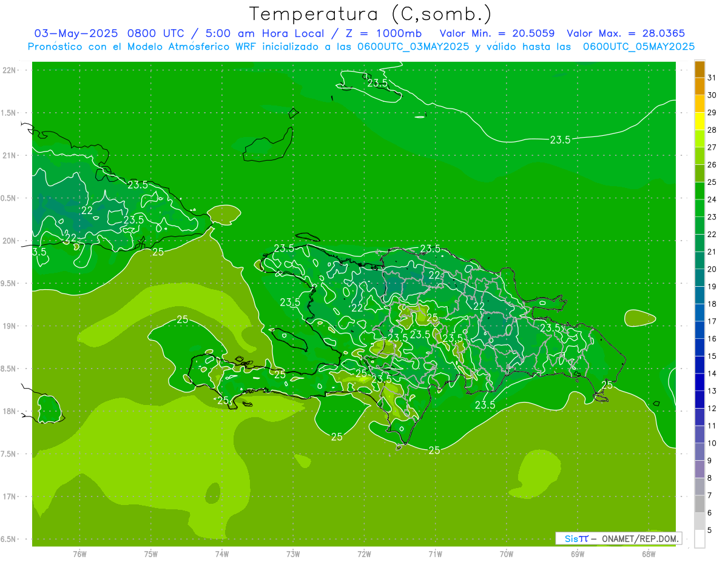This screenshot has width=728, height=562.
Task: Click the "71W" longitude axis label
Action: [x=435, y=554]
